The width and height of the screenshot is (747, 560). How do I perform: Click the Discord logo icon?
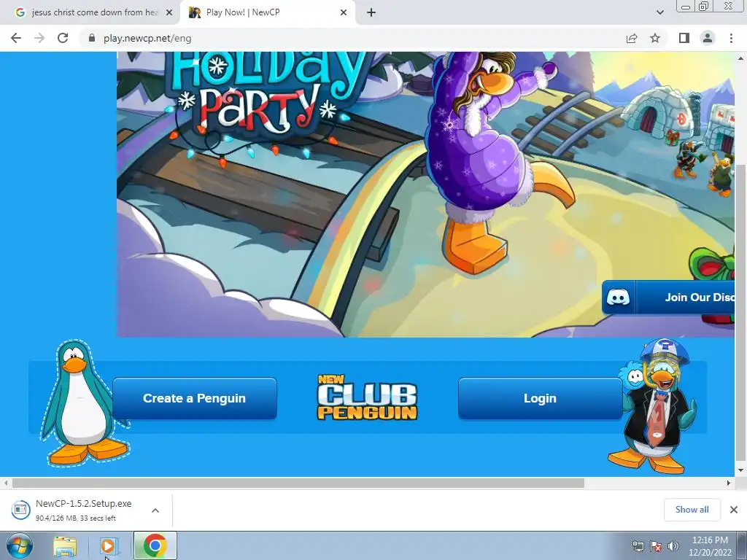pyautogui.click(x=618, y=297)
